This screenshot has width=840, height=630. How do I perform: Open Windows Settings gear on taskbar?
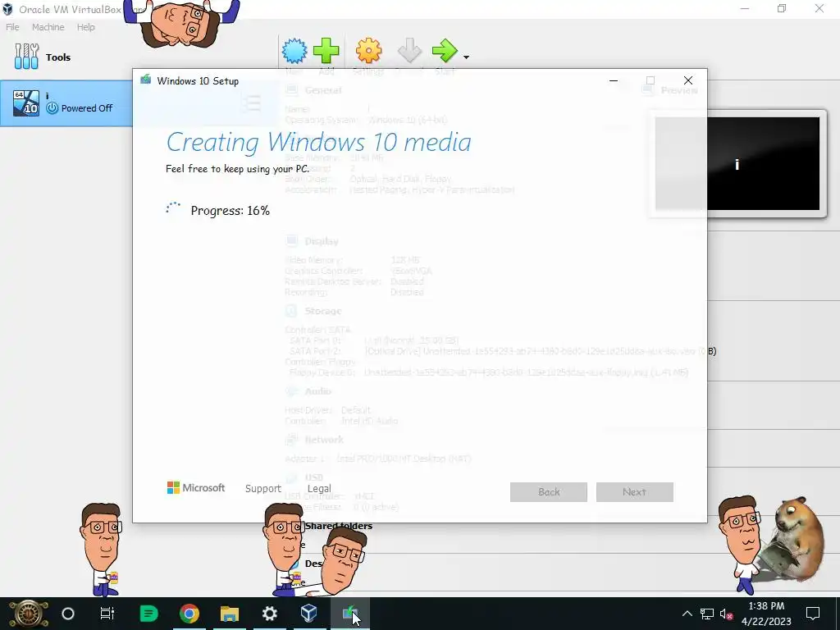[x=269, y=614]
